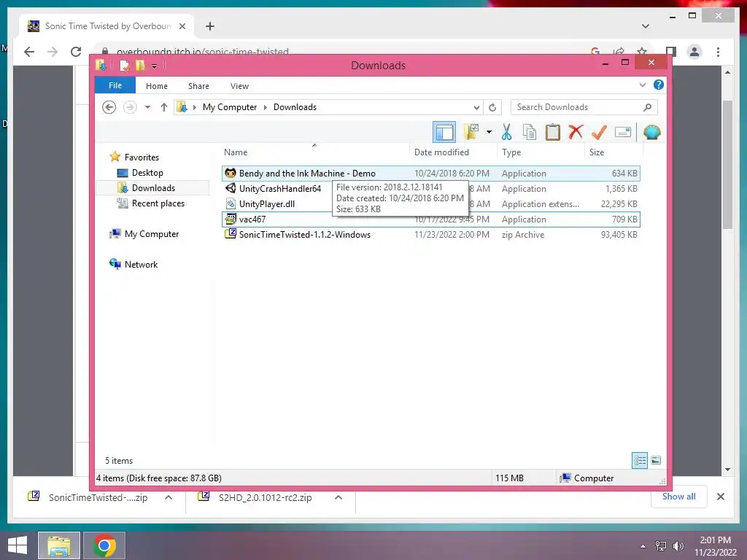Image resolution: width=747 pixels, height=560 pixels.
Task: Open Chrome three-dot menu
Action: tap(718, 52)
